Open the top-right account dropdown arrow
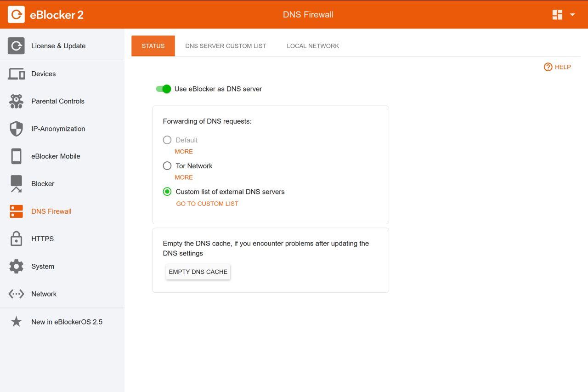 coord(572,14)
